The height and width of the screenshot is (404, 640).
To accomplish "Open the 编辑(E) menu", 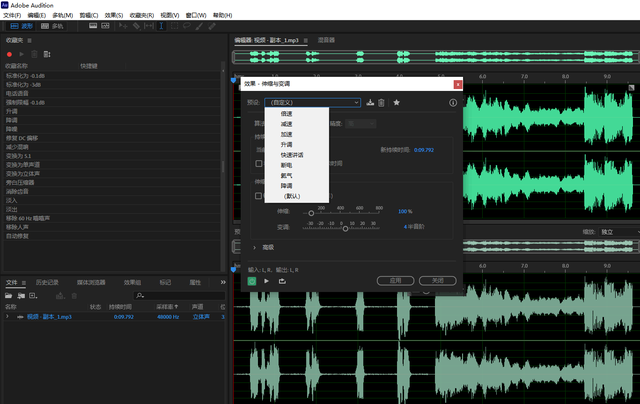I will 37,16.
